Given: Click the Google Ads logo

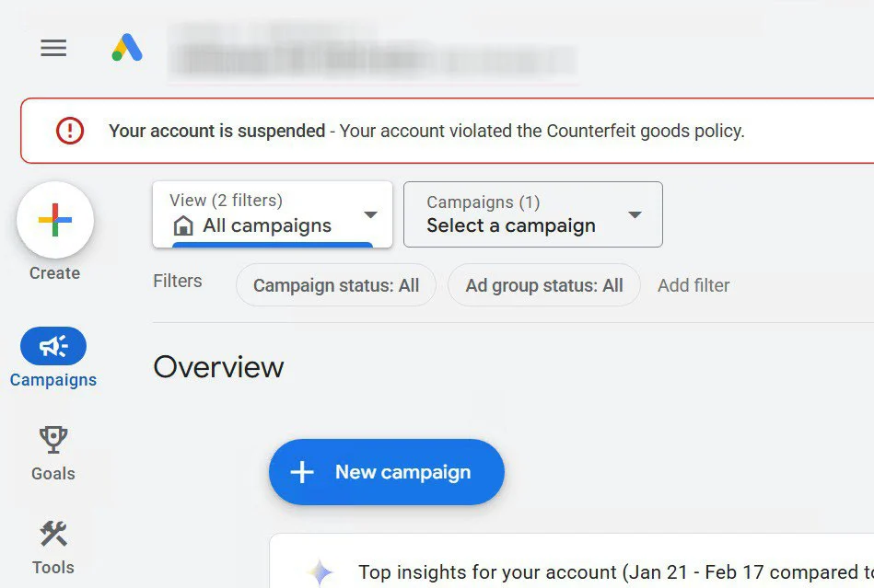Looking at the screenshot, I should pos(127,49).
